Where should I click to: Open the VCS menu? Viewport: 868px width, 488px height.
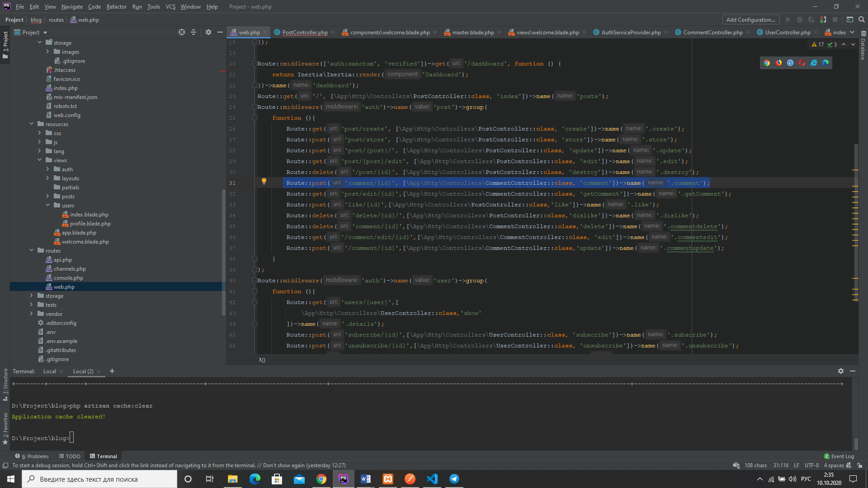coord(170,7)
